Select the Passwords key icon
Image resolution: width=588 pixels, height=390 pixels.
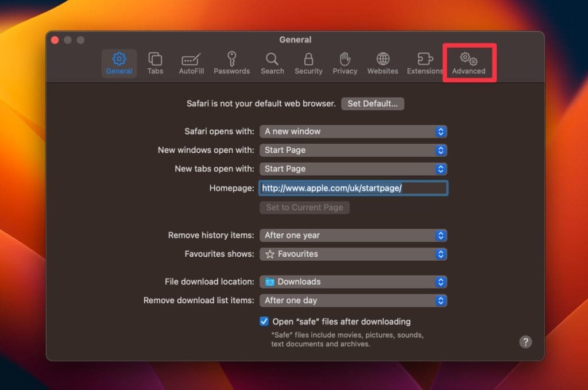point(231,63)
